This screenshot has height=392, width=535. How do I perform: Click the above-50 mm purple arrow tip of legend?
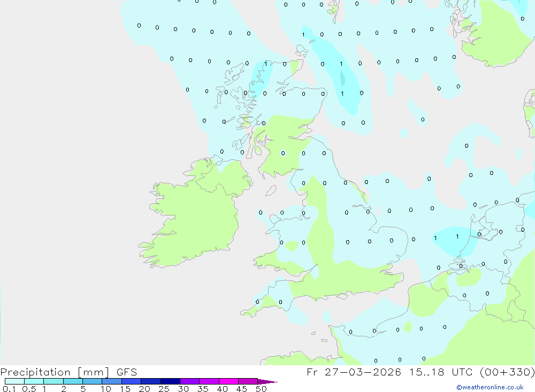click(267, 382)
